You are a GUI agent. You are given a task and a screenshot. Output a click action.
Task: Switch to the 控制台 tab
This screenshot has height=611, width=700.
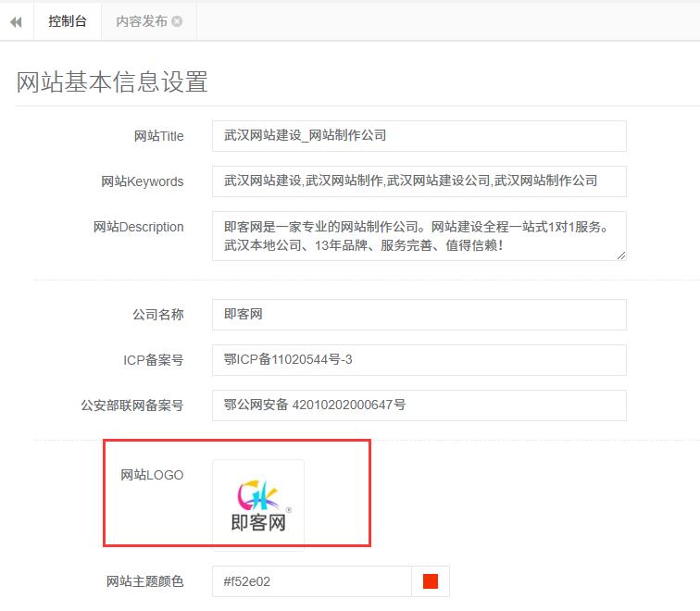coord(68,21)
